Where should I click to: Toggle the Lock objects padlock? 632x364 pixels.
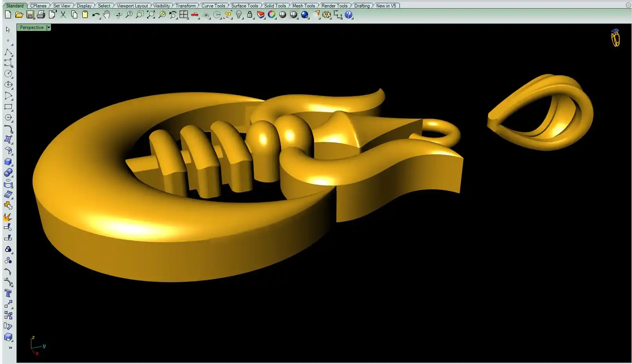(x=250, y=15)
